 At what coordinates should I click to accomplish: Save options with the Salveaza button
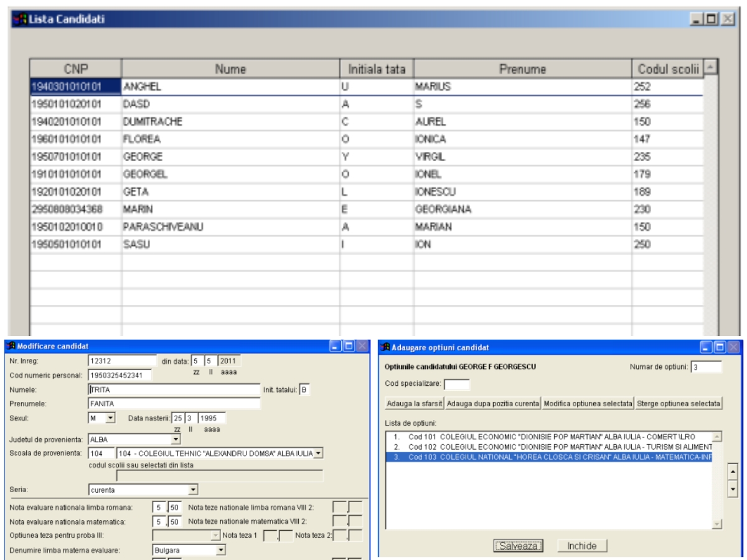click(519, 546)
